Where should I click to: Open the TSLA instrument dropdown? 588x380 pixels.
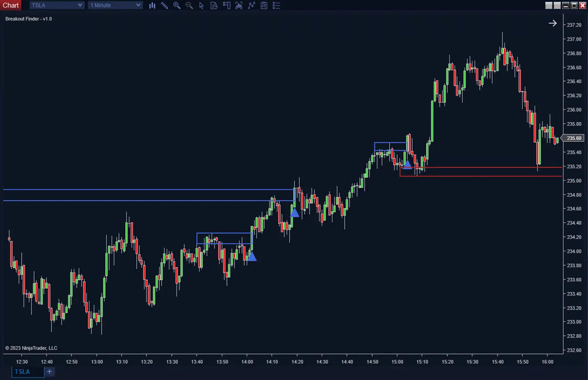click(x=56, y=5)
